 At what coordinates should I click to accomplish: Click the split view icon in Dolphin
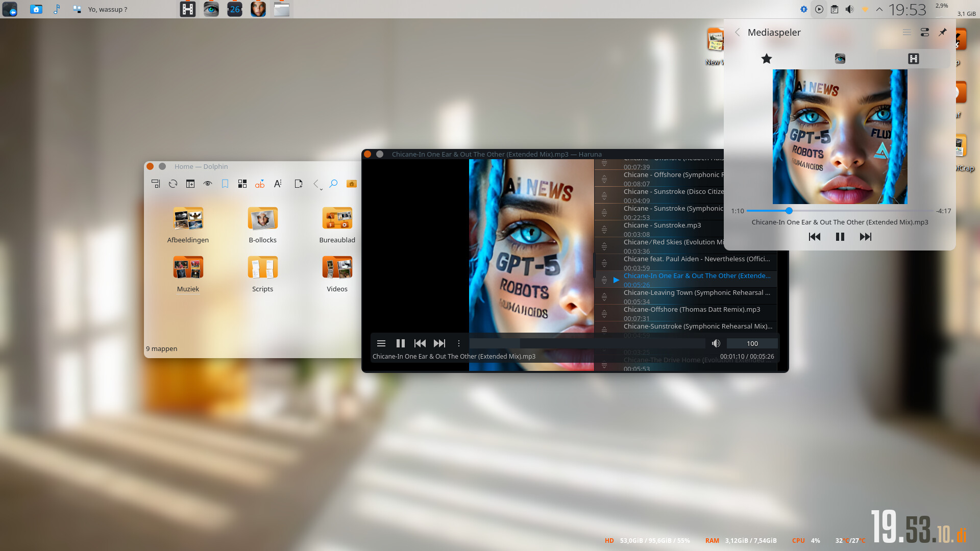coord(190,184)
